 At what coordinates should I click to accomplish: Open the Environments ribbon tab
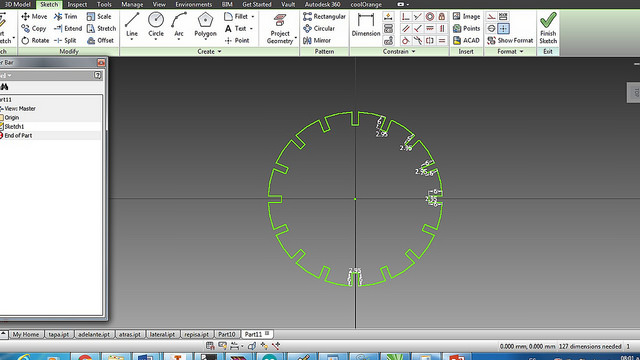(193, 4)
